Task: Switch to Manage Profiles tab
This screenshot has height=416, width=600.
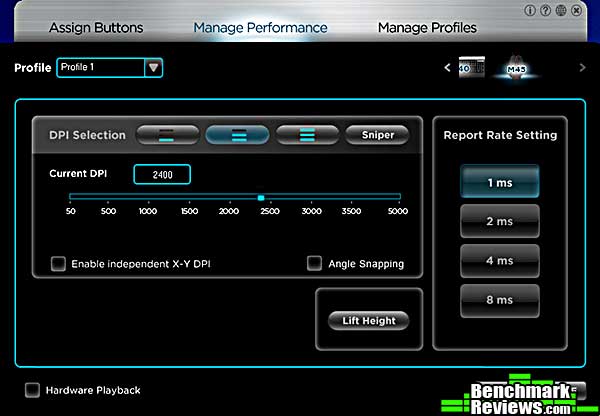Action: (x=427, y=28)
